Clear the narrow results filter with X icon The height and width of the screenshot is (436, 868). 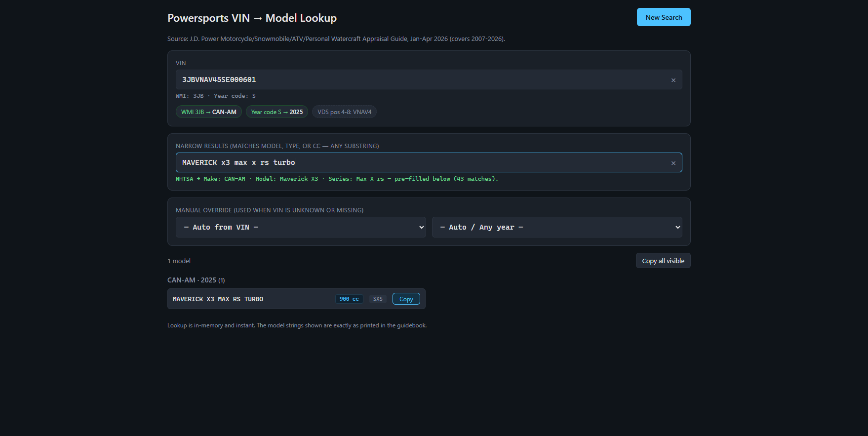673,163
